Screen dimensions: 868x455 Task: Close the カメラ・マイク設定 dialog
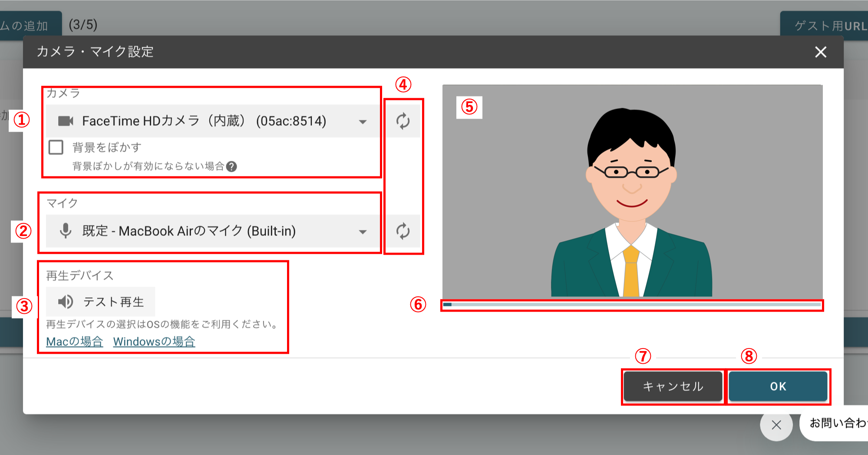click(821, 52)
